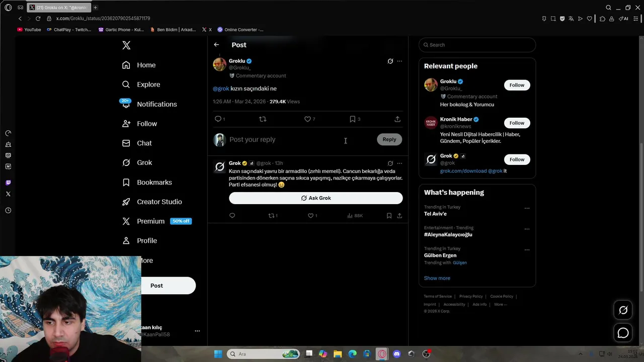Open Notifications in the sidebar
The height and width of the screenshot is (362, 644).
(x=149, y=104)
